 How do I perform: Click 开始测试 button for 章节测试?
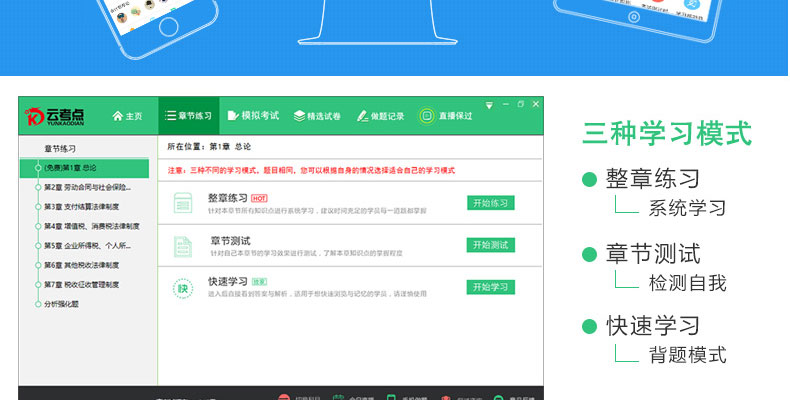491,245
